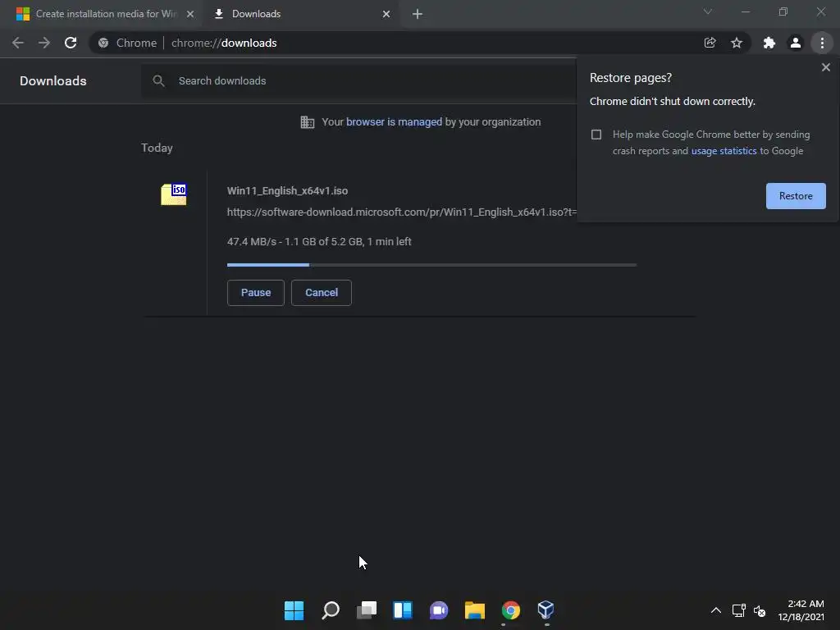This screenshot has width=840, height=630.
Task: Bookmark this tab with the star icon
Action: click(737, 43)
